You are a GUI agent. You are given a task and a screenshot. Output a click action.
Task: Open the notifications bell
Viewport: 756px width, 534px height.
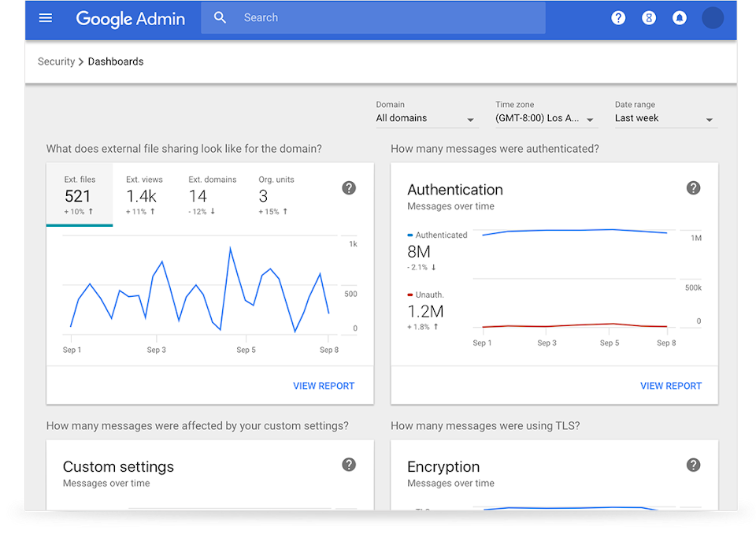click(680, 18)
